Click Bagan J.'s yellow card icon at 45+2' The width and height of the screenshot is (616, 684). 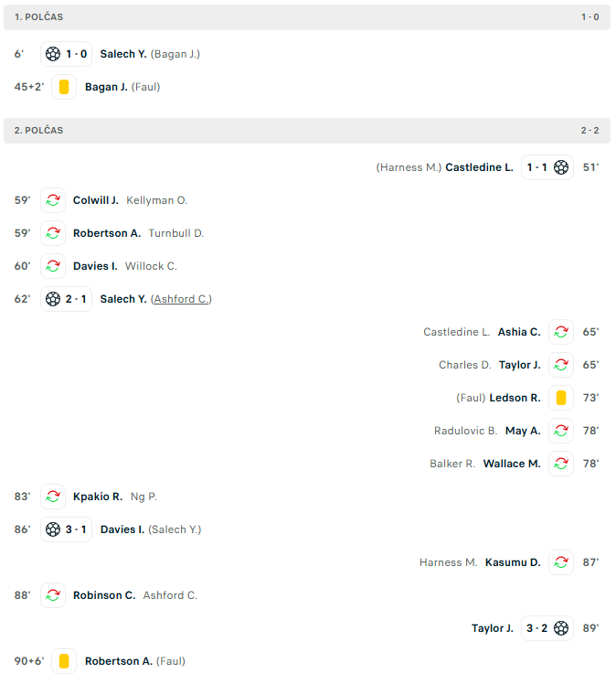[64, 87]
